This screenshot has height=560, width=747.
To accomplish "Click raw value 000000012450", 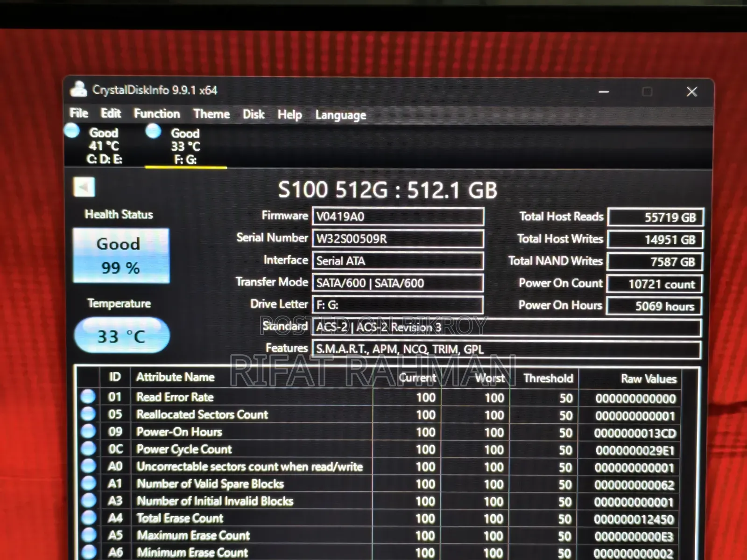I will (x=634, y=519).
